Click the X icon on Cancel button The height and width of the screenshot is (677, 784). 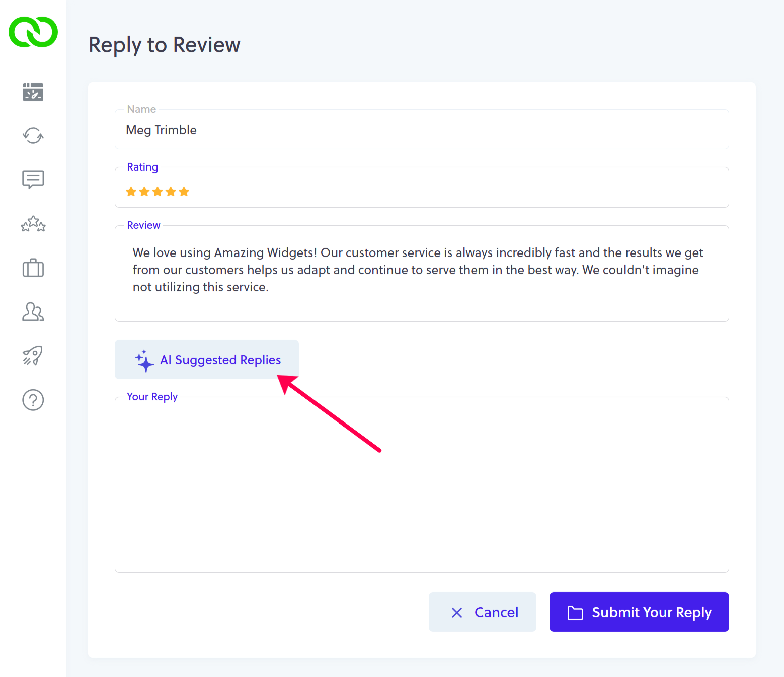tap(457, 612)
